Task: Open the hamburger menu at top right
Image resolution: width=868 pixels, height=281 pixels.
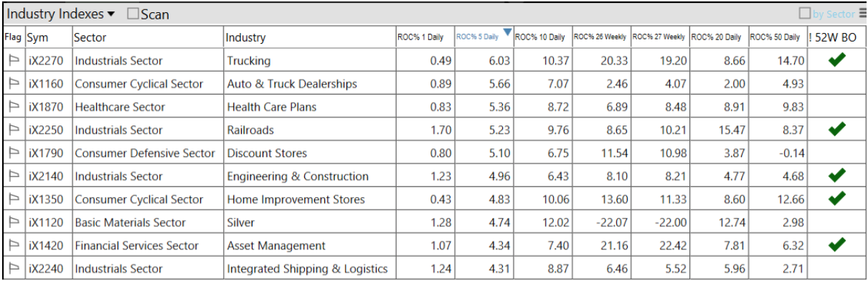Action: pyautogui.click(x=862, y=14)
